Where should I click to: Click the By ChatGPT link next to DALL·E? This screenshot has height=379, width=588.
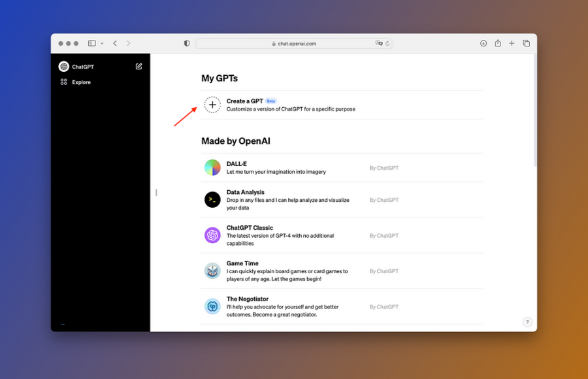[x=384, y=168]
